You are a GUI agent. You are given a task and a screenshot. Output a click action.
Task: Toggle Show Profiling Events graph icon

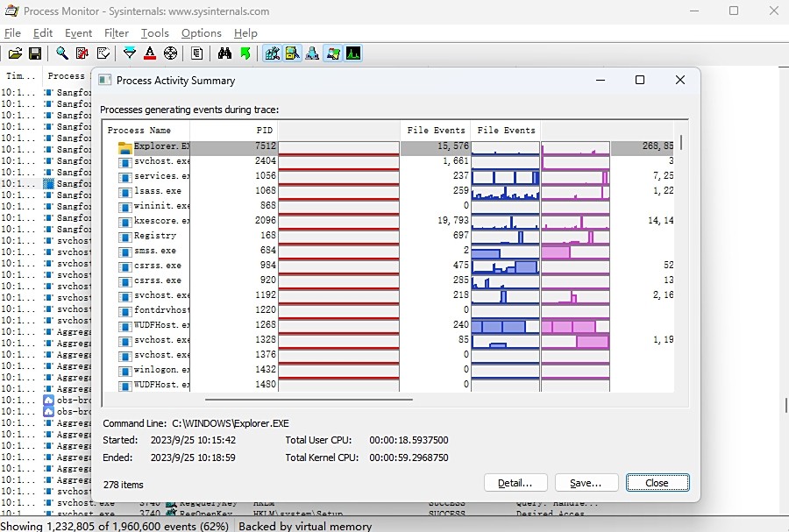click(353, 53)
